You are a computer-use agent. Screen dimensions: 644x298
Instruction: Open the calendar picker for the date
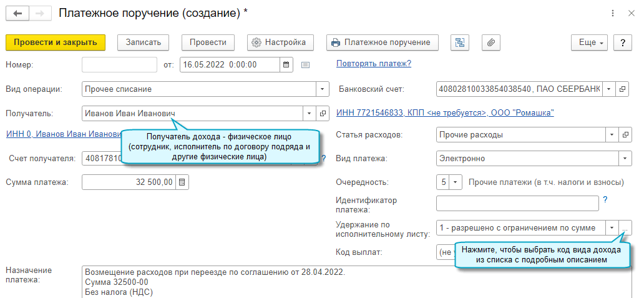coord(286,64)
